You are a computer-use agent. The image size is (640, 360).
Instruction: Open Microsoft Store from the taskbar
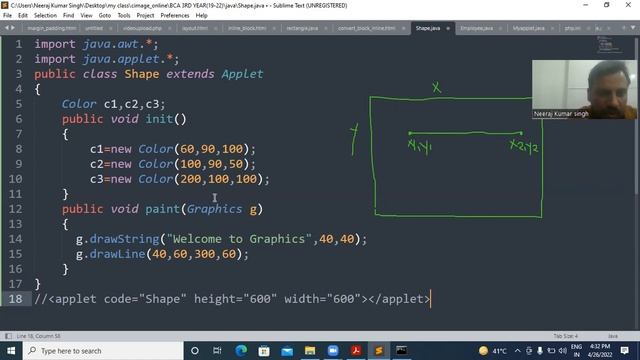pyautogui.click(x=264, y=351)
